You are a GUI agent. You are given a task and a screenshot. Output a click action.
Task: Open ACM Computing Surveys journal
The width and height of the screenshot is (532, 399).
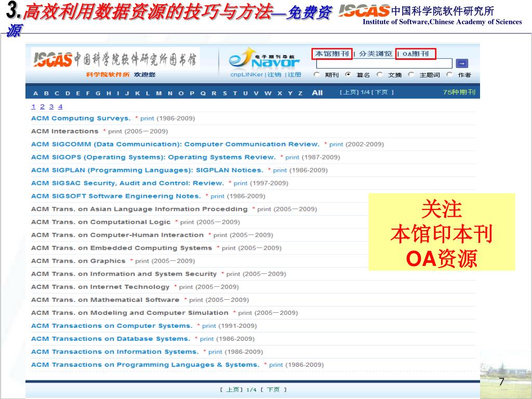[x=81, y=118]
